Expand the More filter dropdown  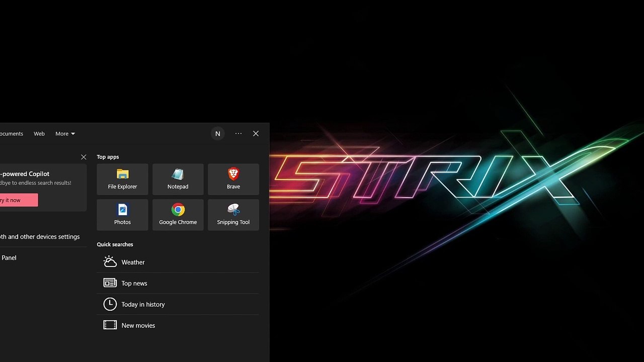pos(65,134)
